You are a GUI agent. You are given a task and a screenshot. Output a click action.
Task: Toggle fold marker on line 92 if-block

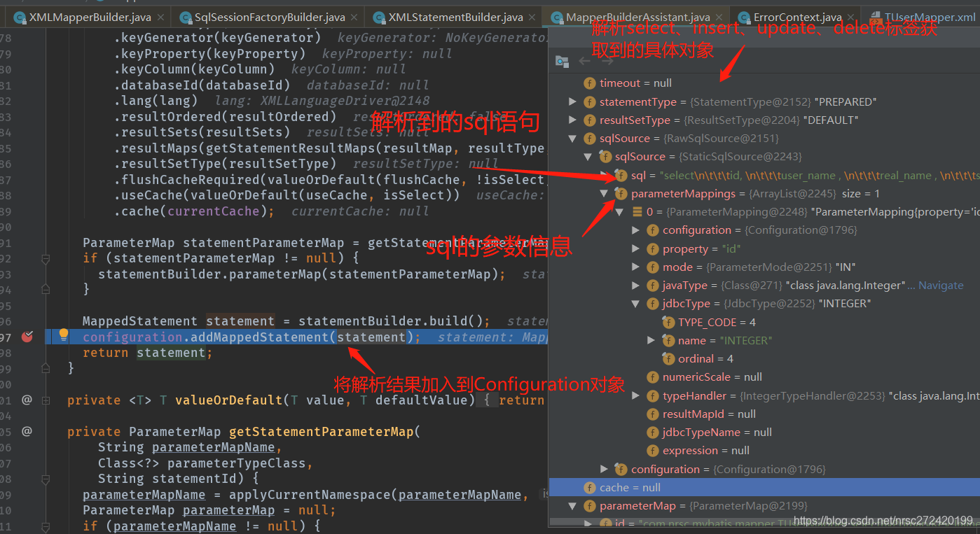click(46, 258)
